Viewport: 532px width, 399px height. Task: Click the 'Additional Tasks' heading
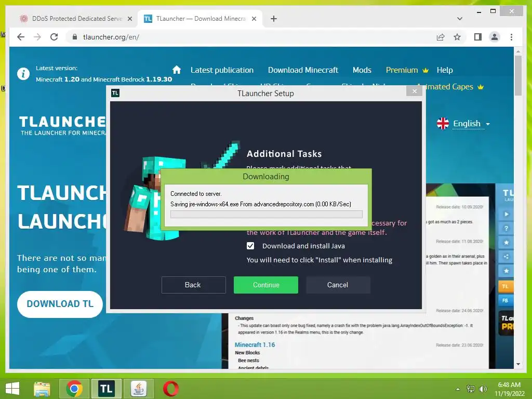coord(284,154)
